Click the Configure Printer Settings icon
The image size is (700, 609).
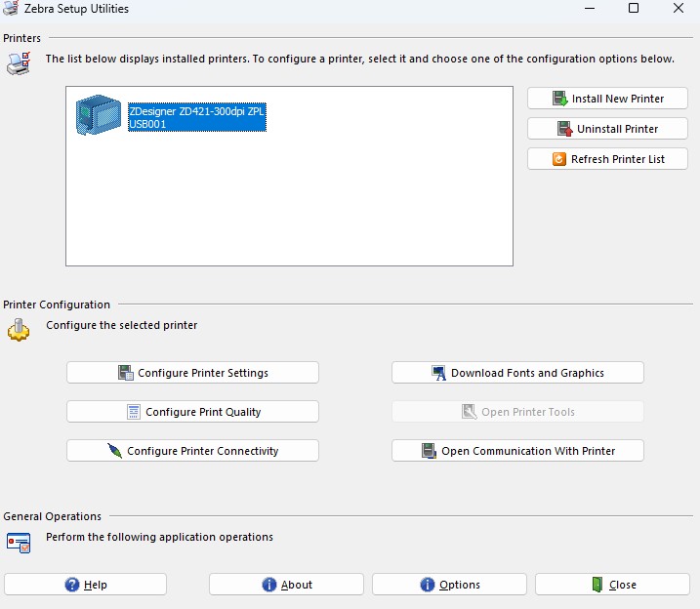point(125,373)
